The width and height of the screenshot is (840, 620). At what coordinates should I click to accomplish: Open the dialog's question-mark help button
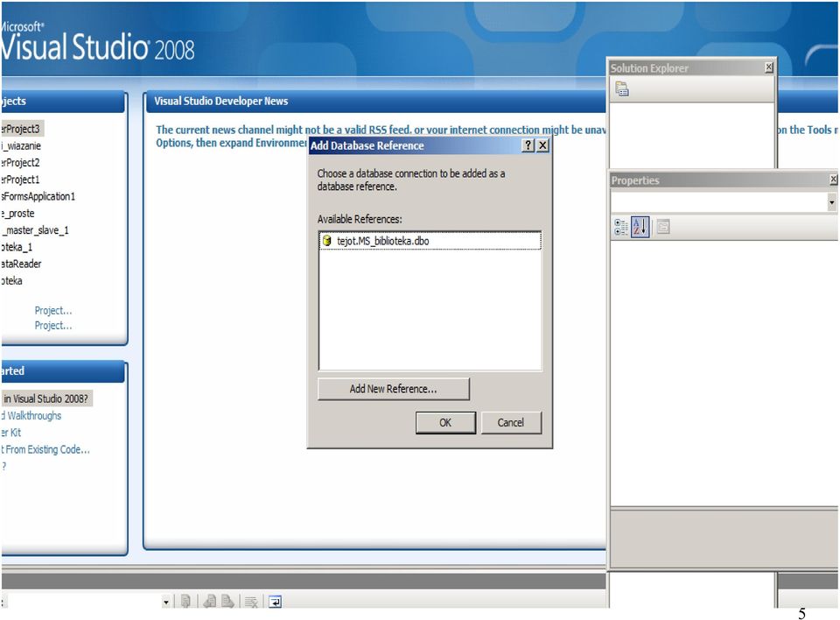(528, 145)
